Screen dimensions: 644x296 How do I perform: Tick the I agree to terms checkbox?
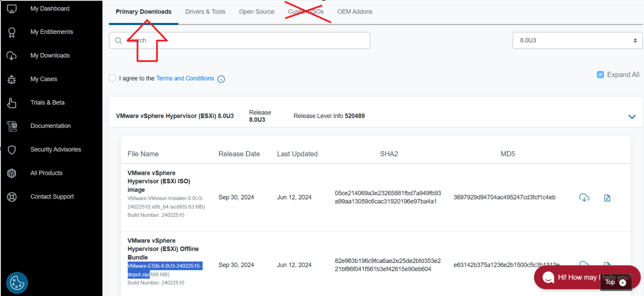pyautogui.click(x=112, y=78)
